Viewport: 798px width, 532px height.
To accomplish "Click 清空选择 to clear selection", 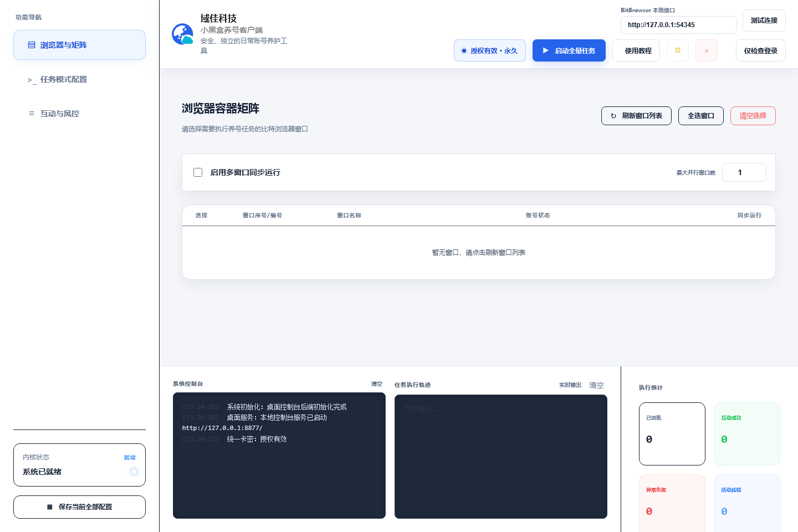I will pyautogui.click(x=753, y=116).
